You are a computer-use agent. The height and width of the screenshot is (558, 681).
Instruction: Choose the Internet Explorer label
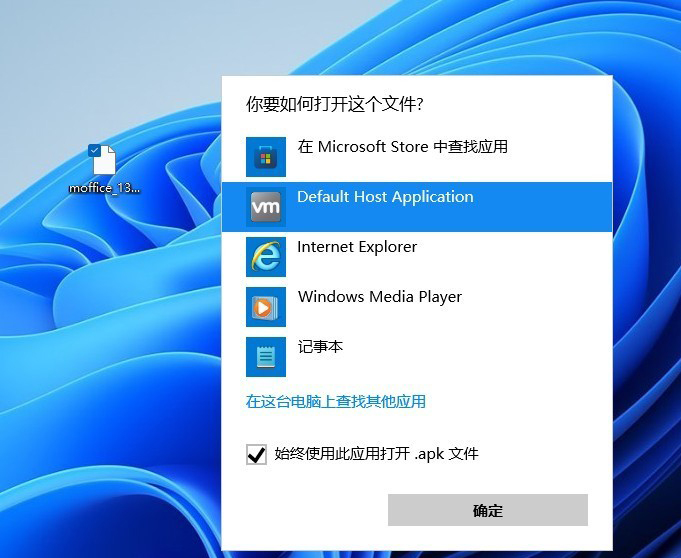pyautogui.click(x=357, y=247)
